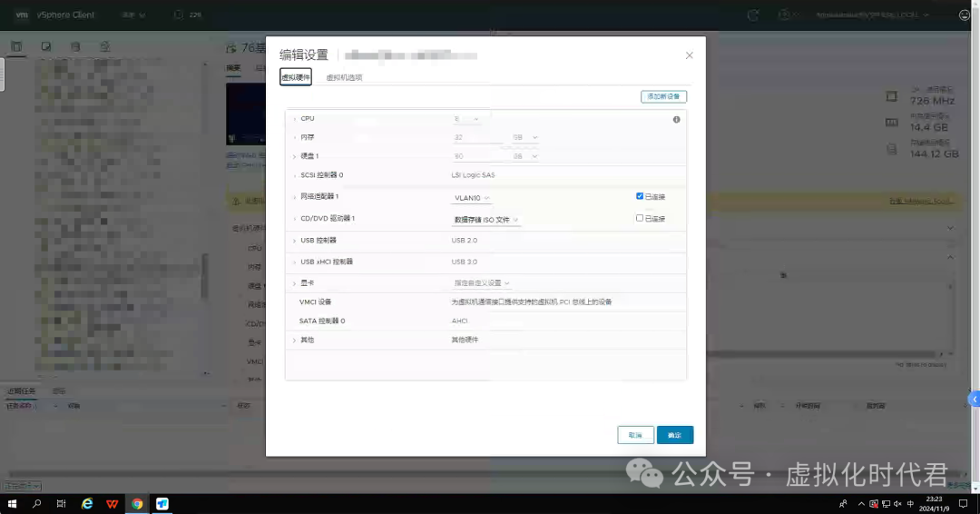Open Task View from taskbar

(62, 503)
